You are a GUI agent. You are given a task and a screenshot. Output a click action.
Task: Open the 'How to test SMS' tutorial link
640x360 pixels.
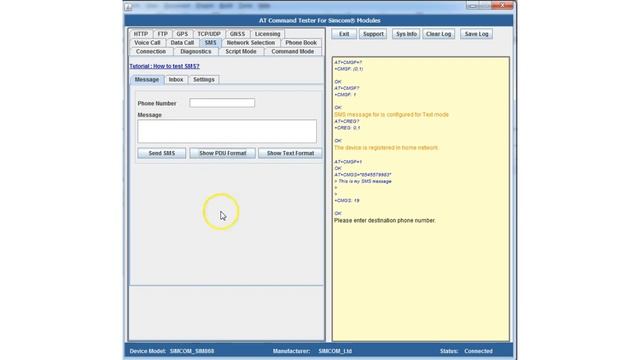164,66
